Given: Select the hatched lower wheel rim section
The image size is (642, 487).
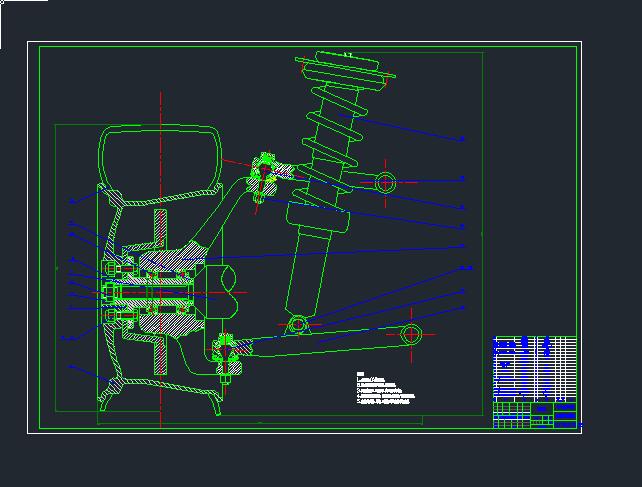Looking at the screenshot, I should (x=160, y=386).
